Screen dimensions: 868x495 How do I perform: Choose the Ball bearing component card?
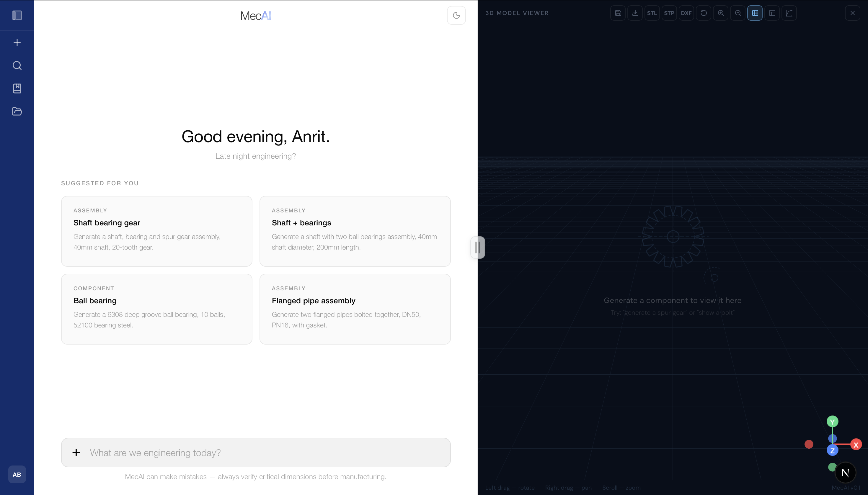click(x=156, y=309)
